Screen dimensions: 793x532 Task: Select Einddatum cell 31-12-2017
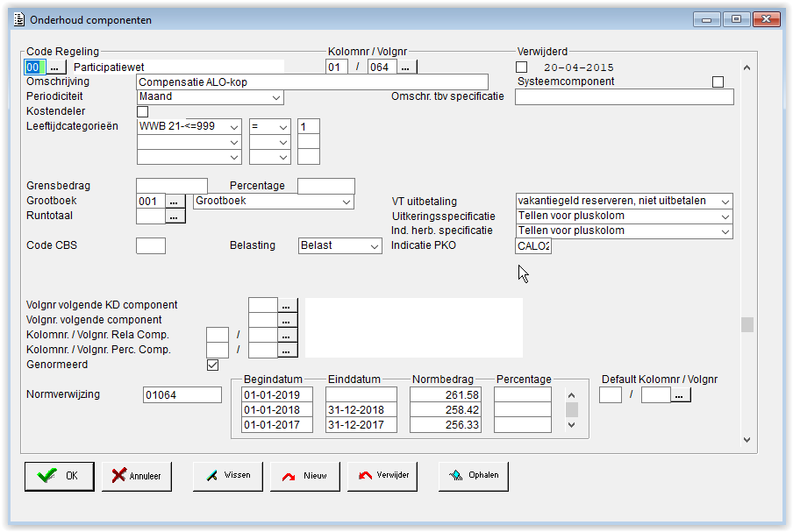point(361,425)
